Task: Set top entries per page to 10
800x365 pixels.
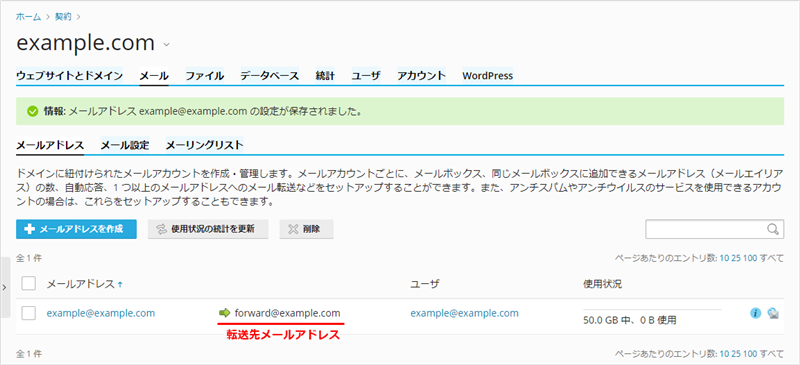Action: point(724,258)
